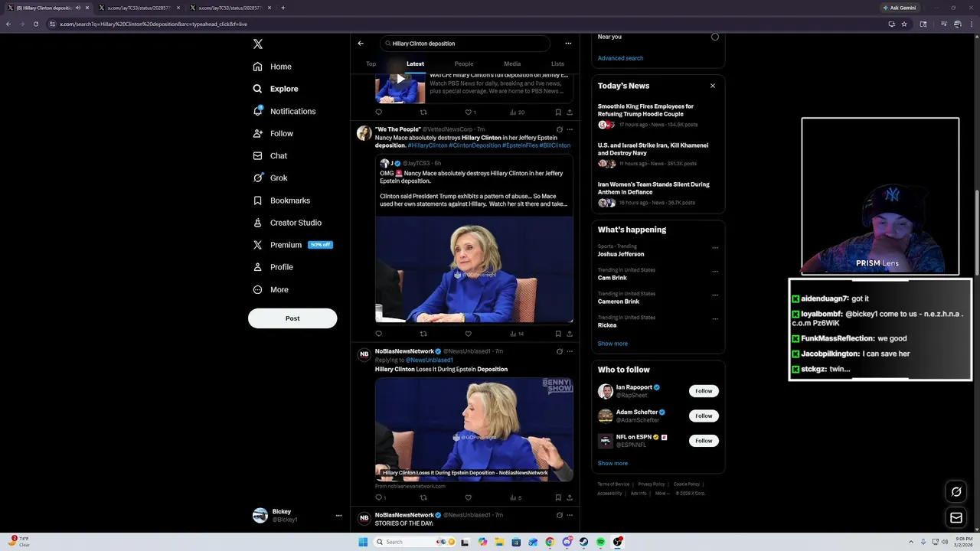Switch to the Top tab
The image size is (980, 551).
pyautogui.click(x=371, y=64)
